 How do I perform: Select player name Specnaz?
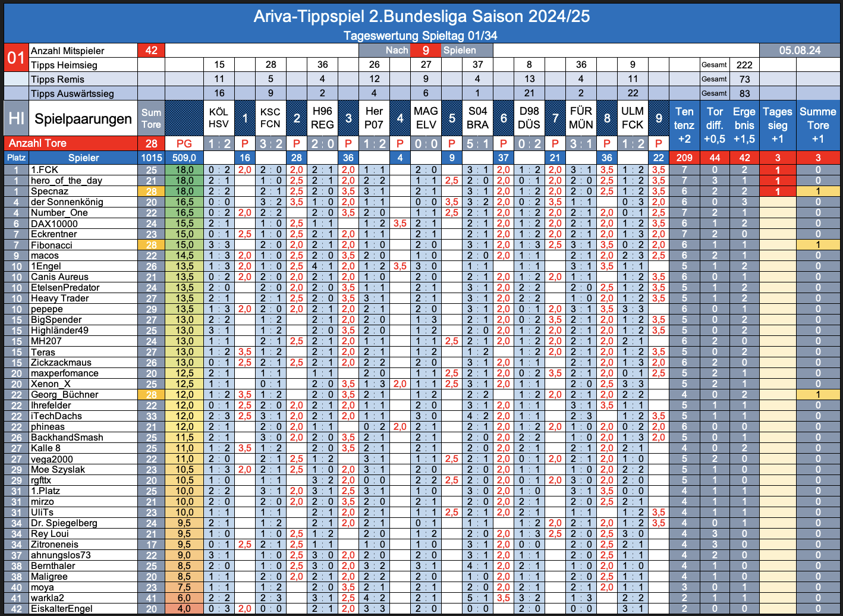pyautogui.click(x=49, y=191)
